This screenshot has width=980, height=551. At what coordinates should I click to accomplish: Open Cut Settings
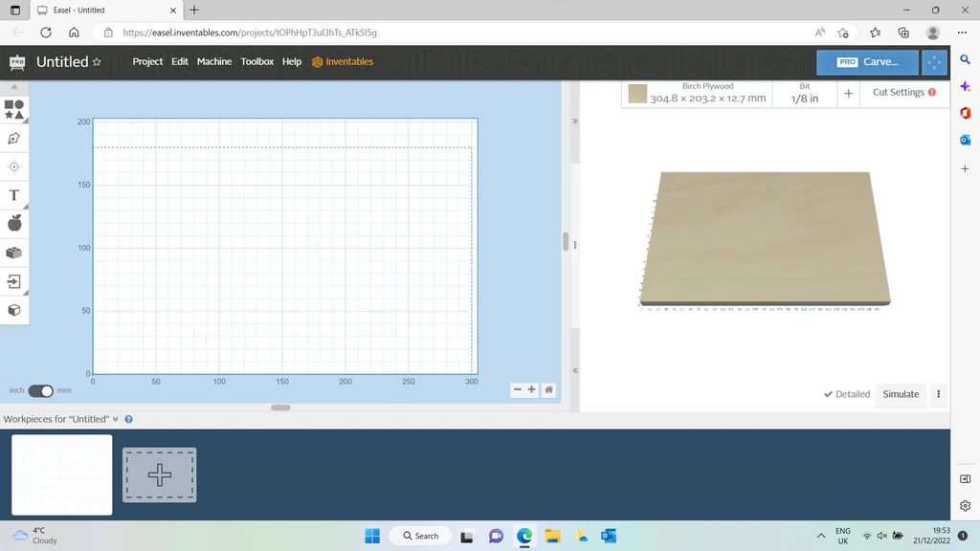[899, 92]
